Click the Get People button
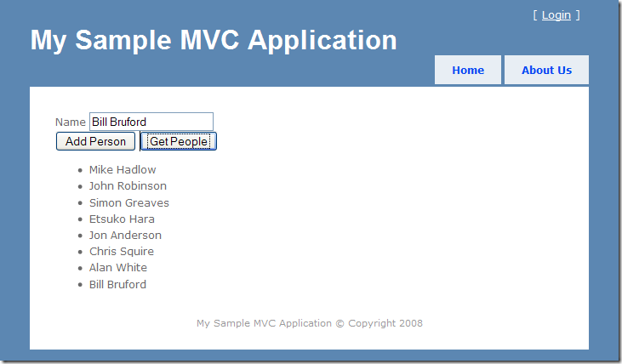 point(179,141)
